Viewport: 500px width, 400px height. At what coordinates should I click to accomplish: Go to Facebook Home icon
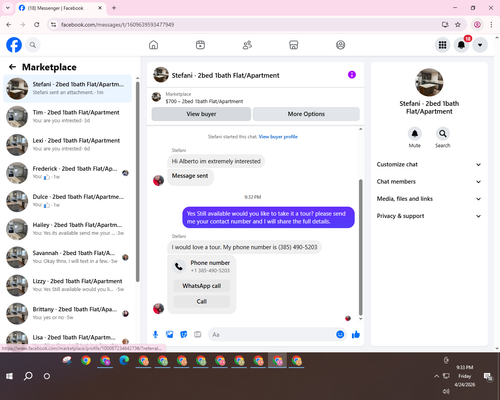tap(153, 45)
